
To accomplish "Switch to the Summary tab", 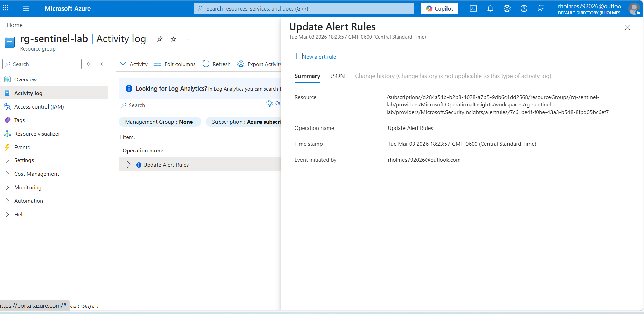I will pos(307,76).
